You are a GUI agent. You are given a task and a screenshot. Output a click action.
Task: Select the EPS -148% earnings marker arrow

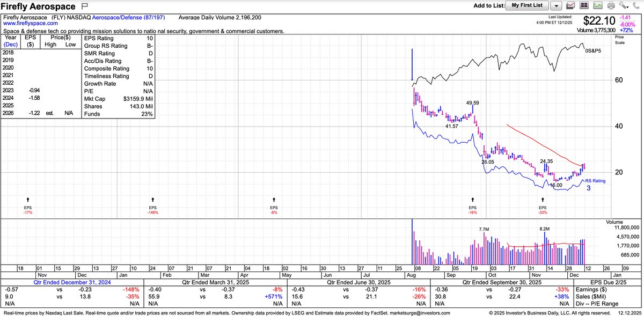pyautogui.click(x=153, y=200)
